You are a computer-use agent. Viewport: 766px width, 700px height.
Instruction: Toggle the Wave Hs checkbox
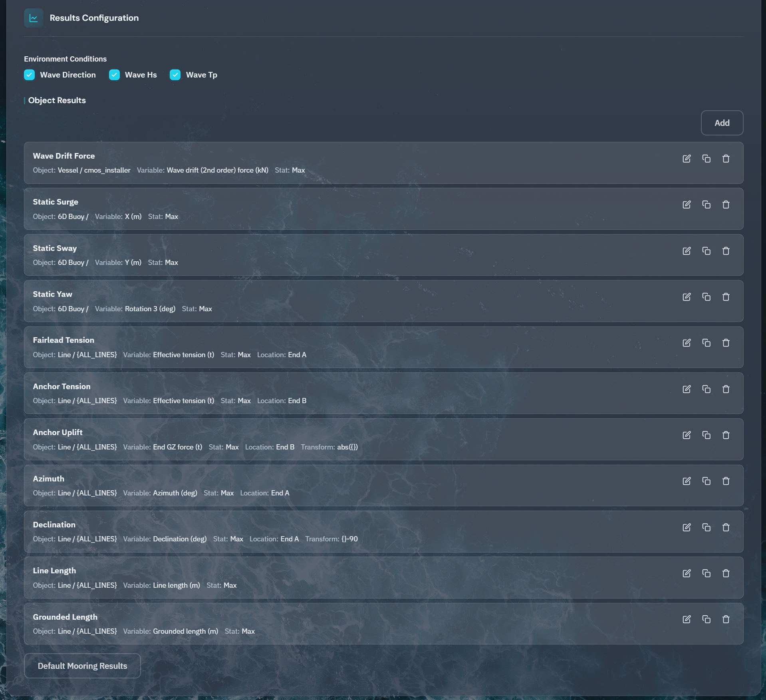pyautogui.click(x=114, y=75)
